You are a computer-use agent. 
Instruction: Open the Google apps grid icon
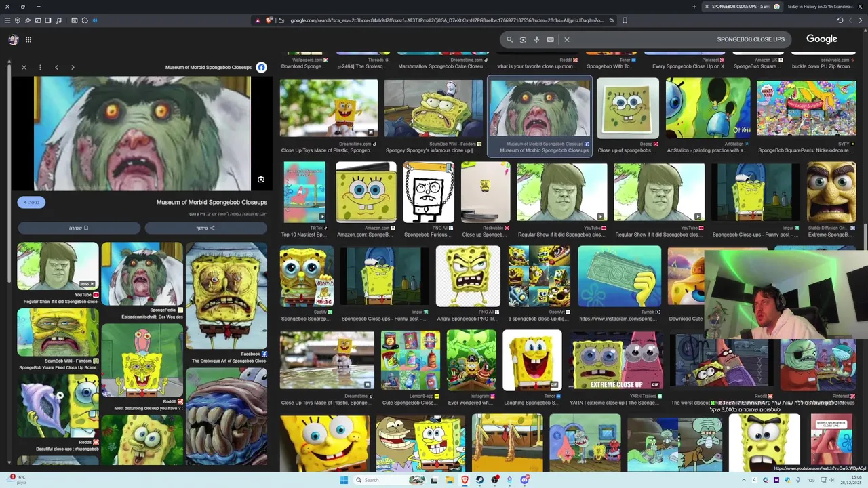[x=28, y=39]
